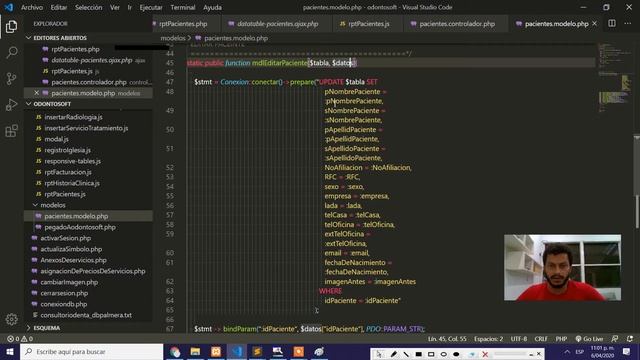This screenshot has width=640, height=360.
Task: Open the Source Control view
Action: click(11, 78)
